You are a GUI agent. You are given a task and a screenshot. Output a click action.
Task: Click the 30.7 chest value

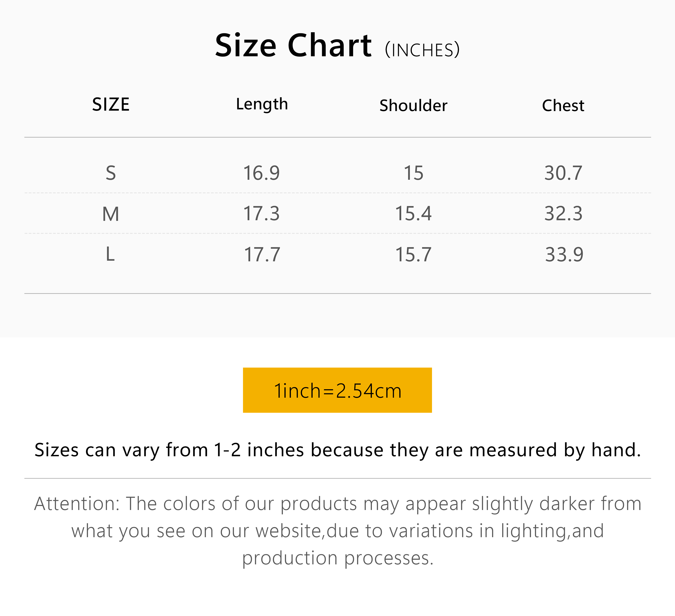pyautogui.click(x=563, y=173)
